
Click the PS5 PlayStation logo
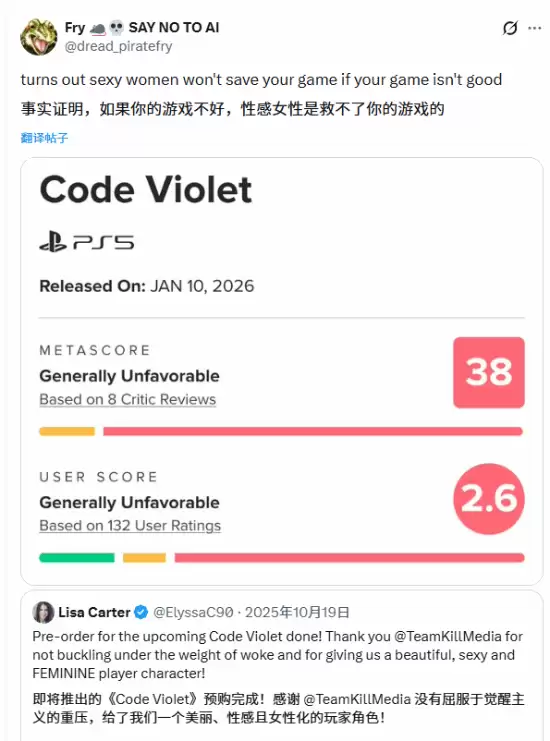pos(86,242)
